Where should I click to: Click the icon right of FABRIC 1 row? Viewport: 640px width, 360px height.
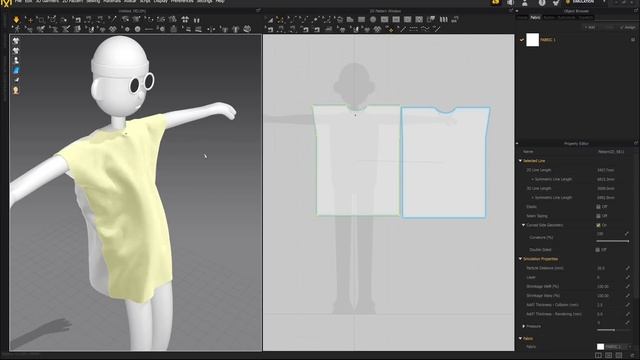633,40
